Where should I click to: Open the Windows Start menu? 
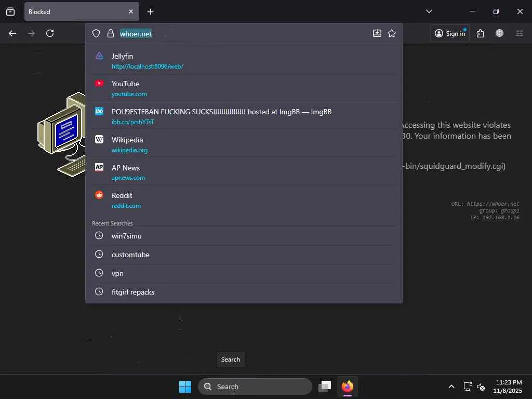[185, 387]
